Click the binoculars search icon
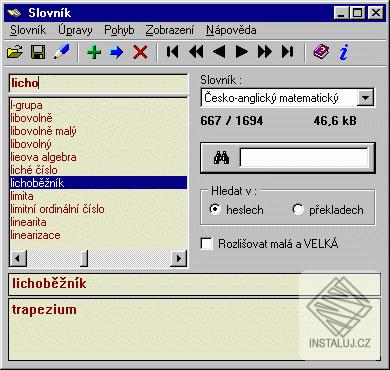 [221, 157]
